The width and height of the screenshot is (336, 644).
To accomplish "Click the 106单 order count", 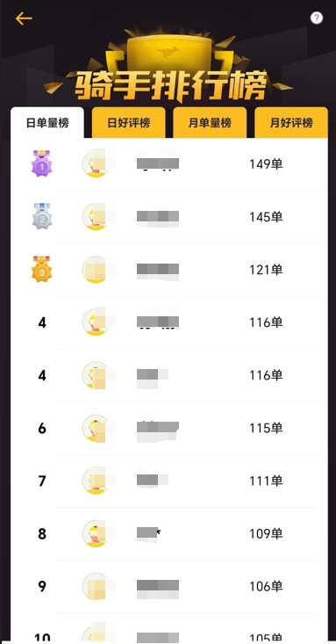I will point(267,587).
